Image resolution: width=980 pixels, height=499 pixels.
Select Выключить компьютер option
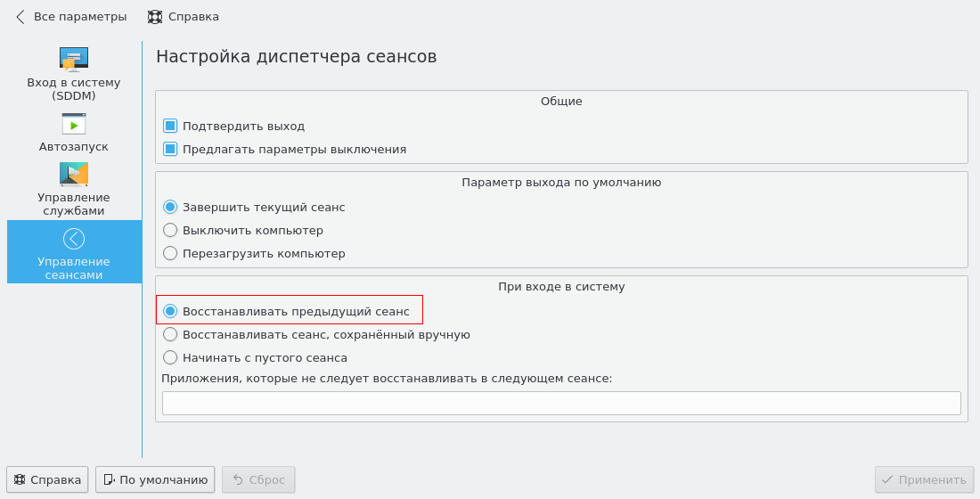point(242,230)
